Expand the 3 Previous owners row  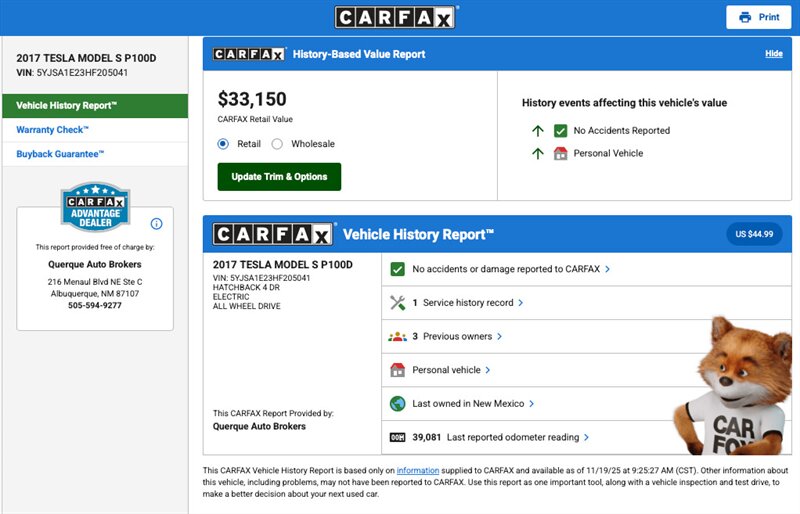(460, 337)
